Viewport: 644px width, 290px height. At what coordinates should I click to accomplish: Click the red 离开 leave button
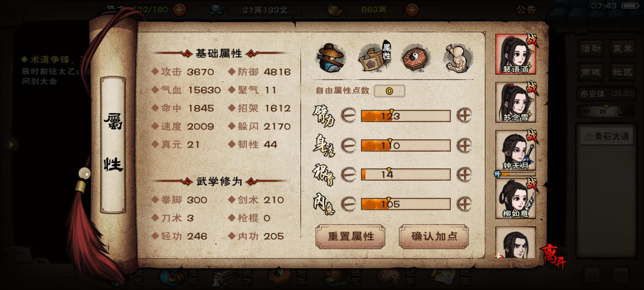(x=553, y=256)
